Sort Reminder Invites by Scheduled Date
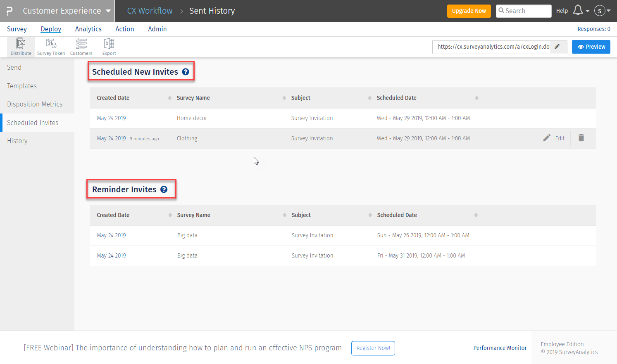Screen dimensions: 617x364 pyautogui.click(x=476, y=215)
